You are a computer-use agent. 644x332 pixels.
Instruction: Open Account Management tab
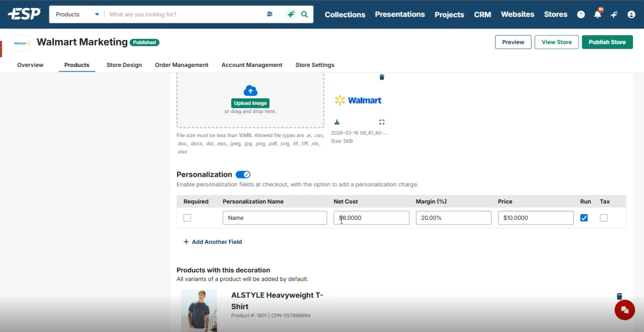(252, 65)
